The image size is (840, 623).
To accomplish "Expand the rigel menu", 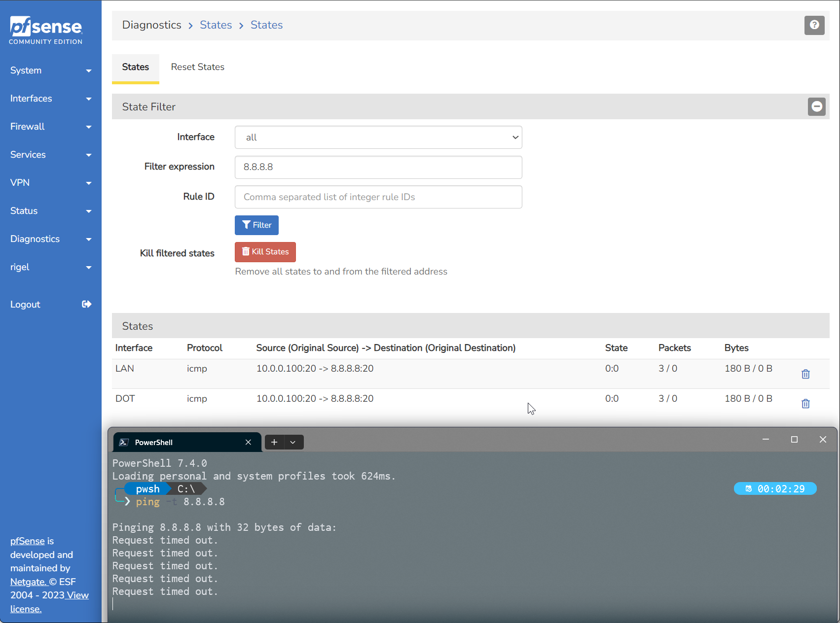I will point(51,267).
